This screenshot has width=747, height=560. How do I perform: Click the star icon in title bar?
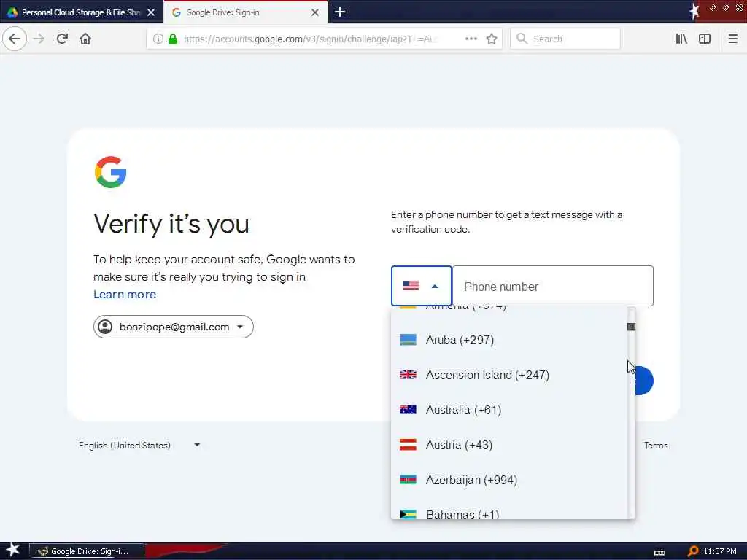coord(694,11)
